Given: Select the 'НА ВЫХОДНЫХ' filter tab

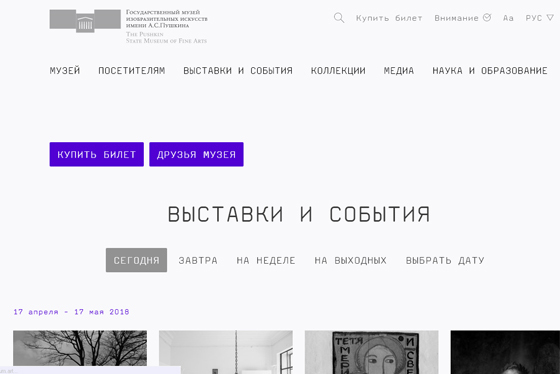Looking at the screenshot, I should coord(350,260).
